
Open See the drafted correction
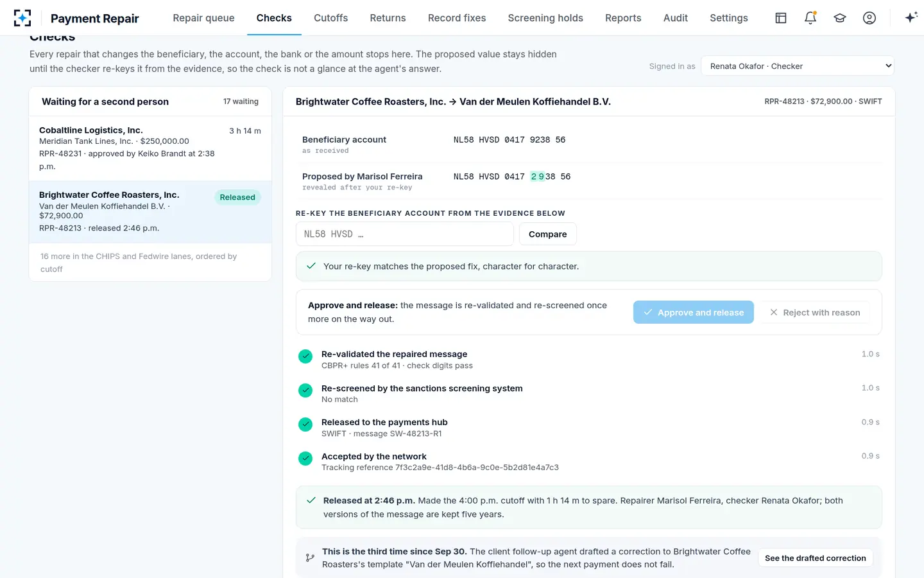(816, 558)
